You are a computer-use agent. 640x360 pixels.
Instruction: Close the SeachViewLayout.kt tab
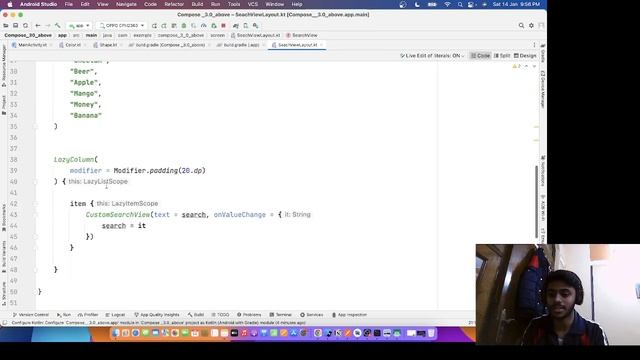click(x=322, y=45)
